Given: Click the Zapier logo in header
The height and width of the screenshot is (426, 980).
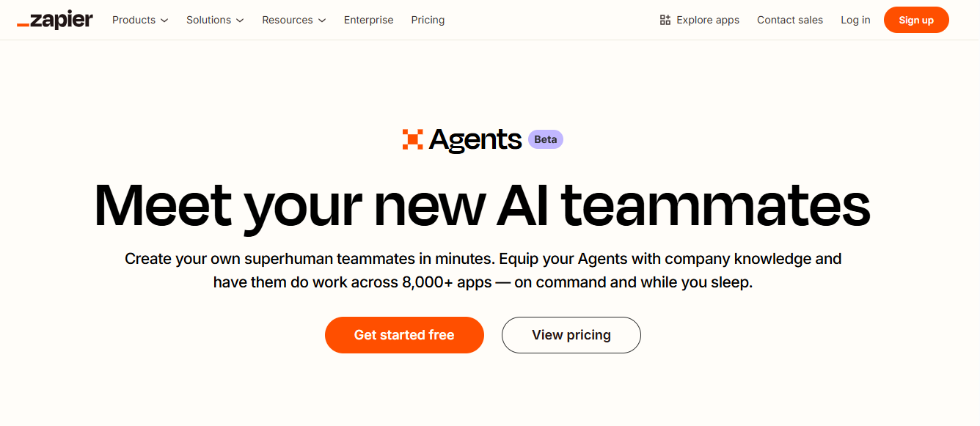Looking at the screenshot, I should pyautogui.click(x=55, y=20).
